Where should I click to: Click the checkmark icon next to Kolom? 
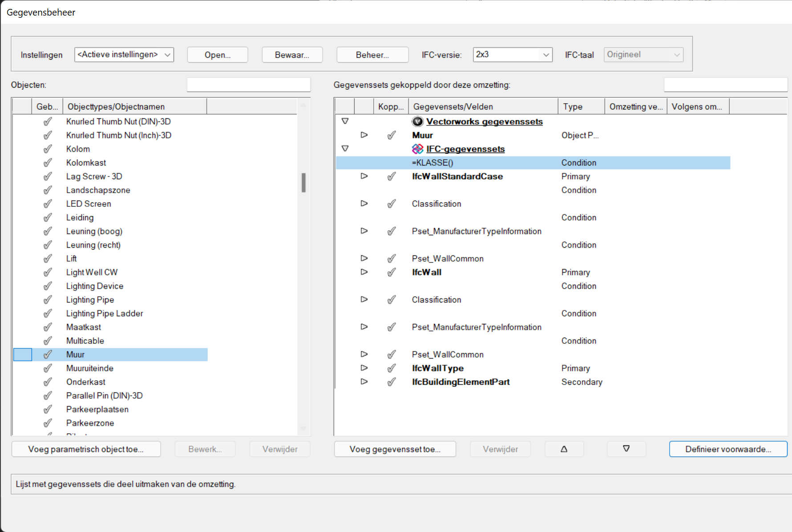48,149
